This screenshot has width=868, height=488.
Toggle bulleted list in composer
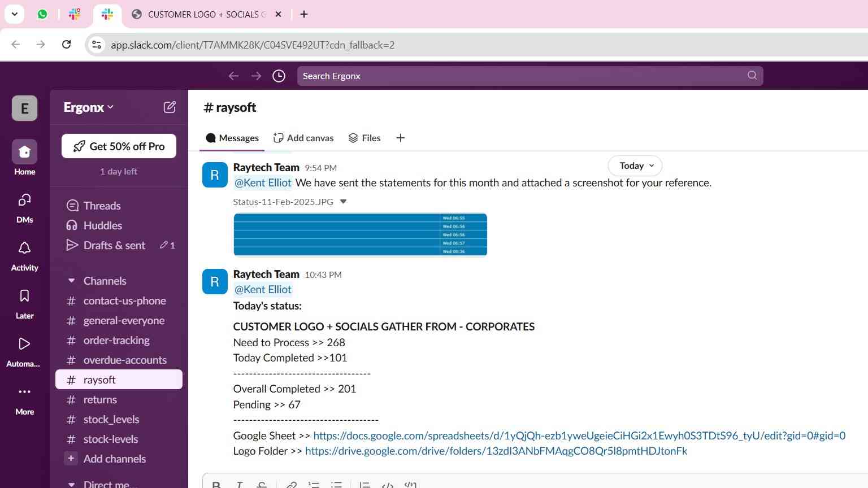click(336, 485)
